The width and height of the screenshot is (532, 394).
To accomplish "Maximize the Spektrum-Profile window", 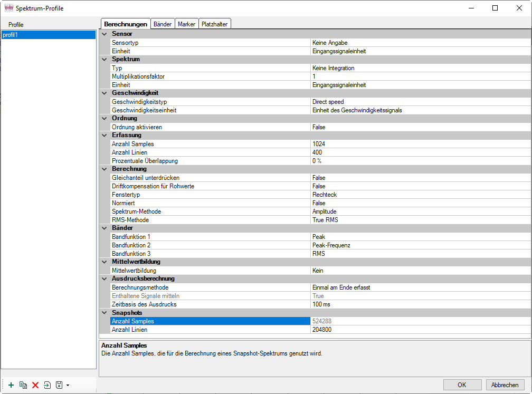I will click(x=495, y=8).
